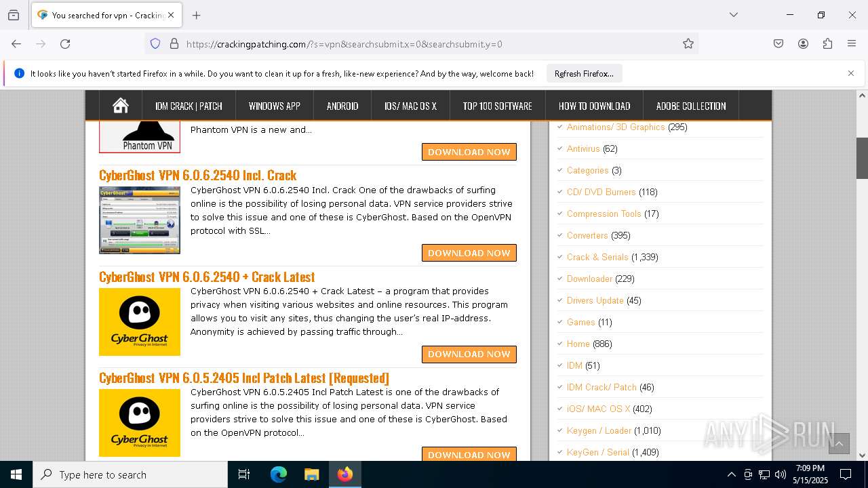Launch Microsoft Edge from the taskbar
The width and height of the screenshot is (868, 488).
pyautogui.click(x=279, y=474)
